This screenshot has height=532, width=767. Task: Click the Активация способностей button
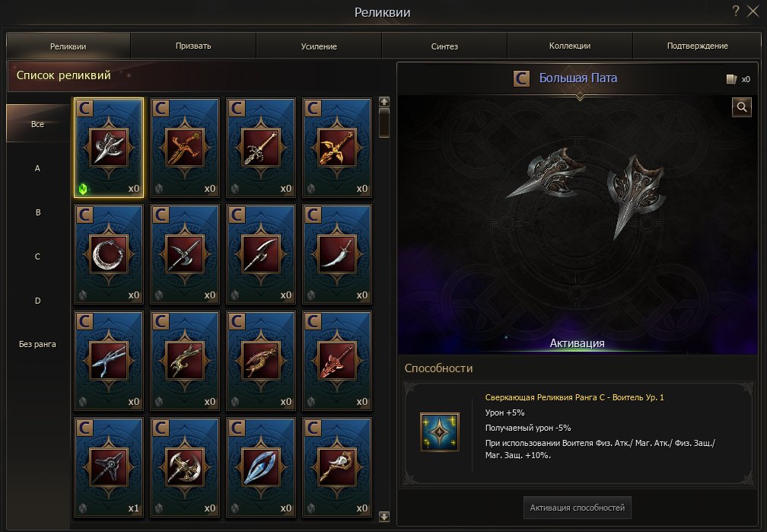[x=578, y=508]
